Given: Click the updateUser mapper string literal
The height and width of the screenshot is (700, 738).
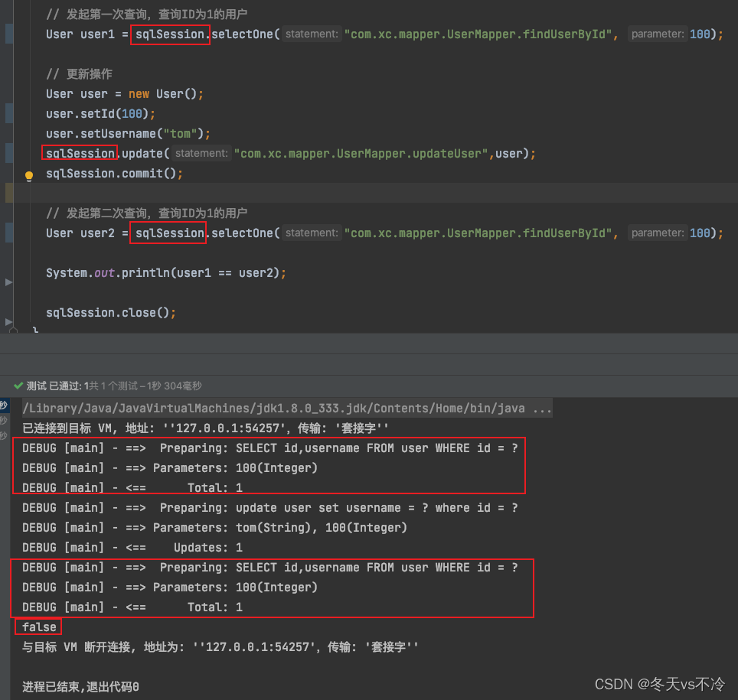Looking at the screenshot, I should [x=361, y=154].
